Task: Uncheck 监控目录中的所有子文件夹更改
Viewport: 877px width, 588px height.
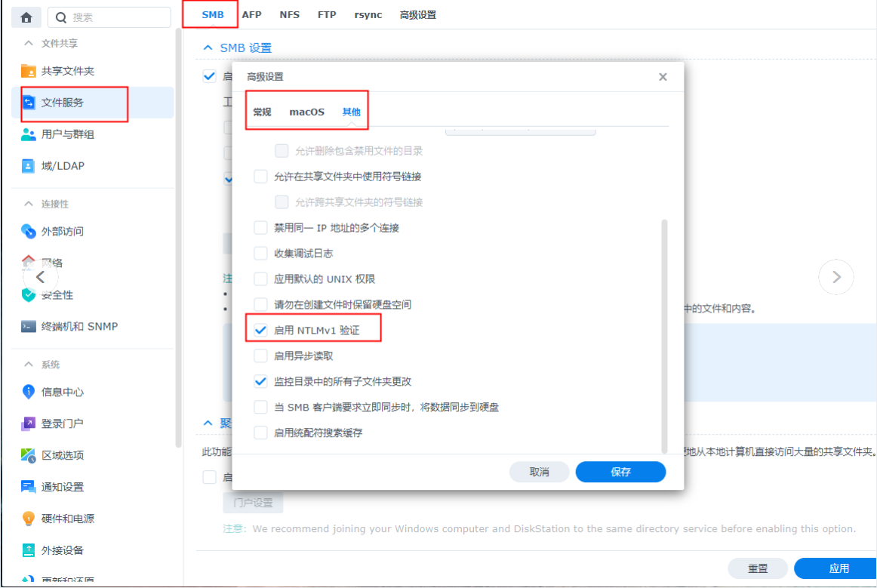Action: coord(260,381)
